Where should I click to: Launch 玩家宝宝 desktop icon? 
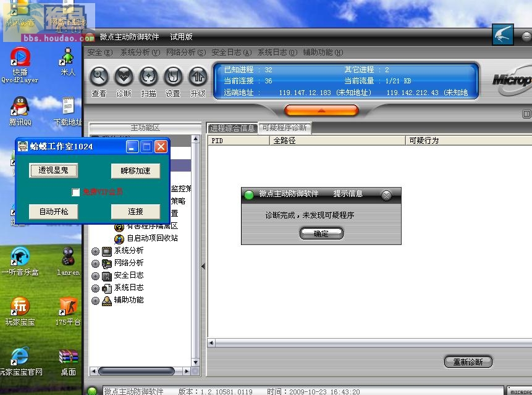point(20,306)
